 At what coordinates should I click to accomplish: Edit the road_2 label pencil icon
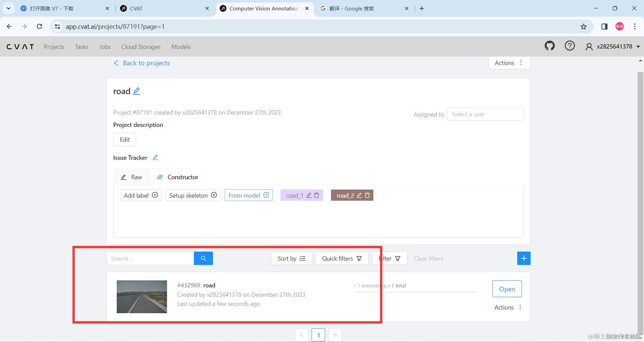[x=359, y=195]
